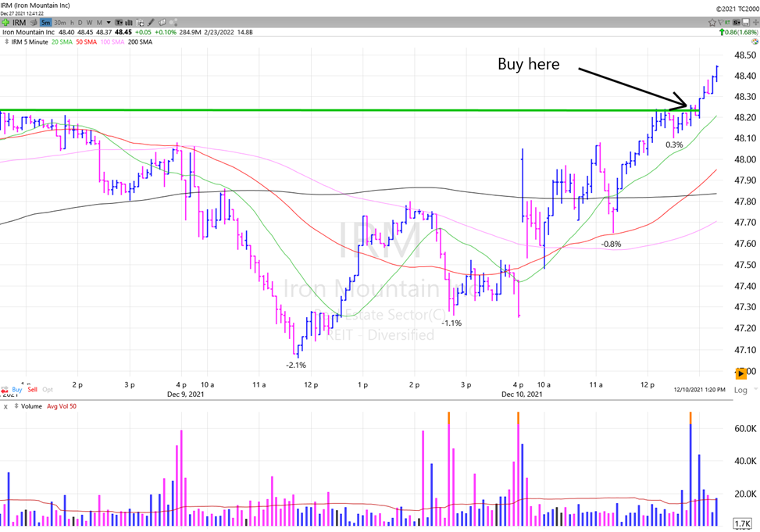
Task: Click the IRM ticker symbol box
Action: click(20, 23)
